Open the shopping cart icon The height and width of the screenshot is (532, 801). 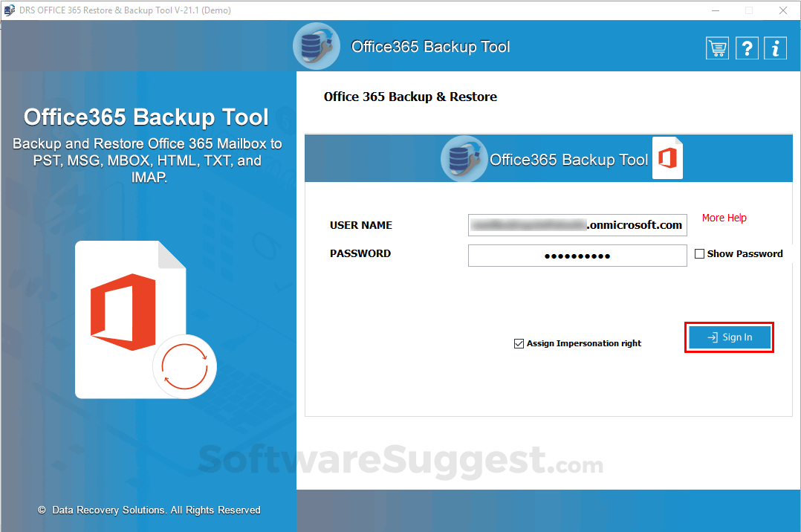coord(717,48)
